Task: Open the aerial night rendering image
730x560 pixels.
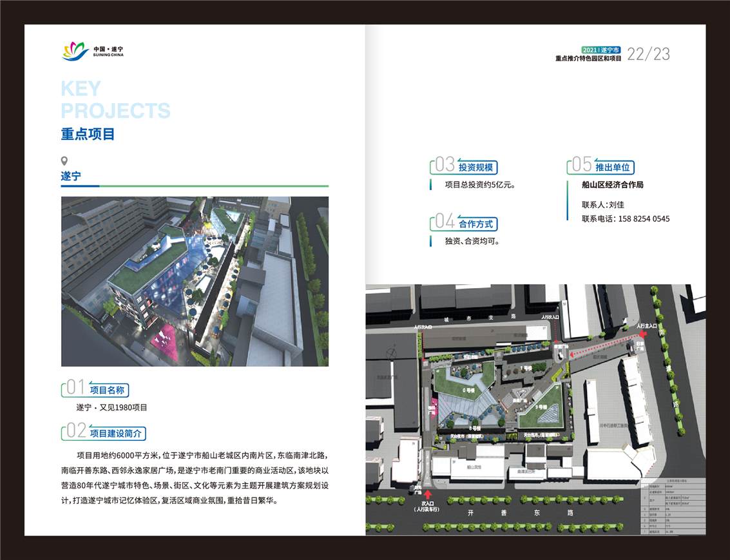Action: (x=195, y=281)
